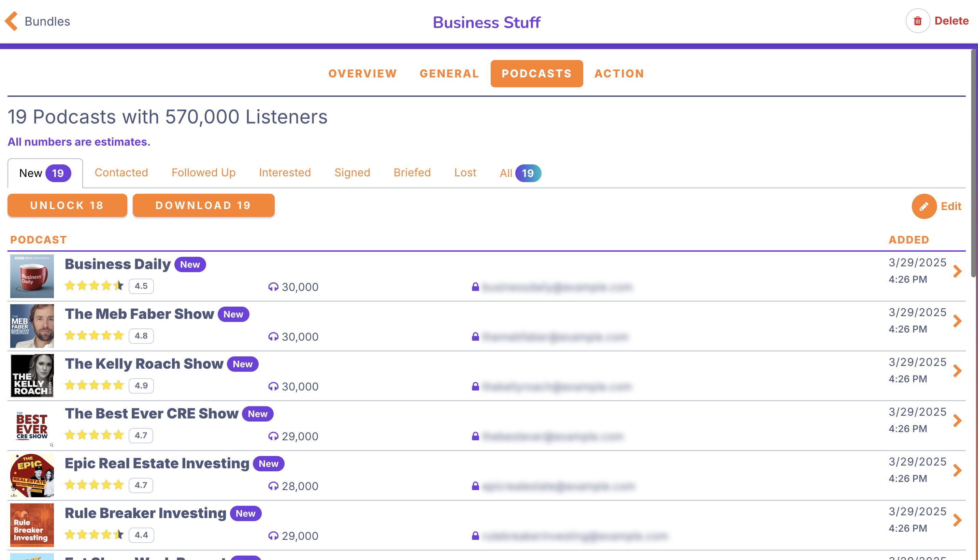The height and width of the screenshot is (560, 978).
Task: Expand the Business Daily row chevron
Action: (x=958, y=271)
